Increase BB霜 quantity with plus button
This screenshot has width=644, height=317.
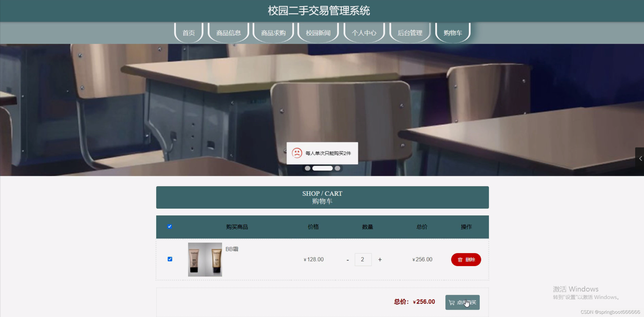380,259
